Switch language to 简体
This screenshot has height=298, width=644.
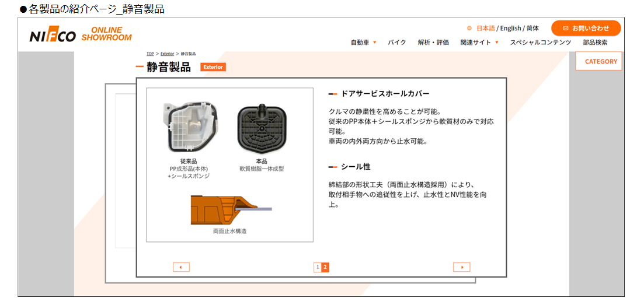pyautogui.click(x=532, y=29)
